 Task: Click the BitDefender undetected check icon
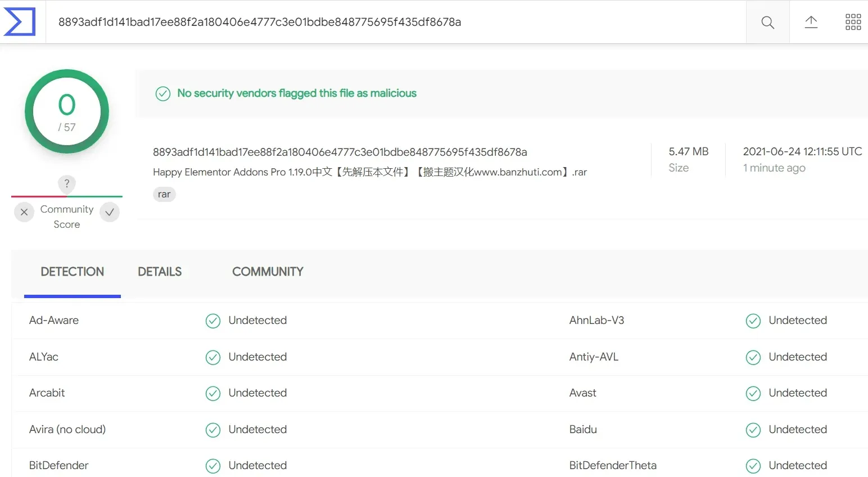pos(213,466)
